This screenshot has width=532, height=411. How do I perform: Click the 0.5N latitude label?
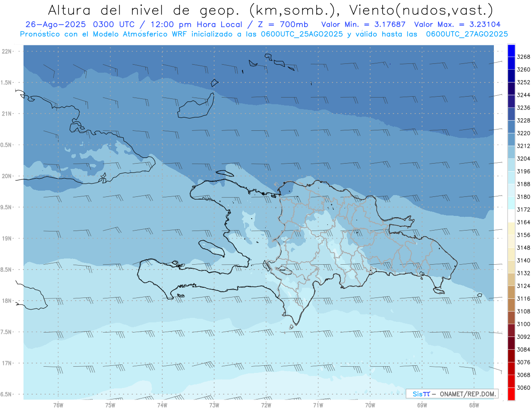tap(6, 145)
